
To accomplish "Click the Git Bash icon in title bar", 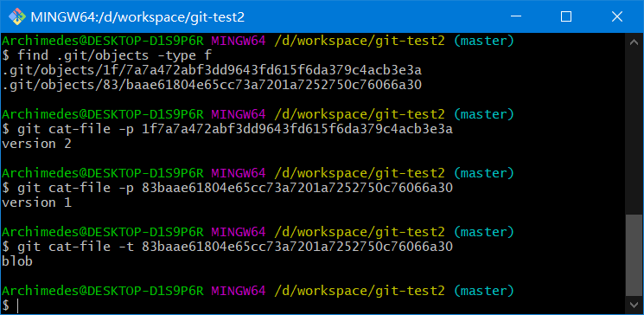I will (x=16, y=16).
